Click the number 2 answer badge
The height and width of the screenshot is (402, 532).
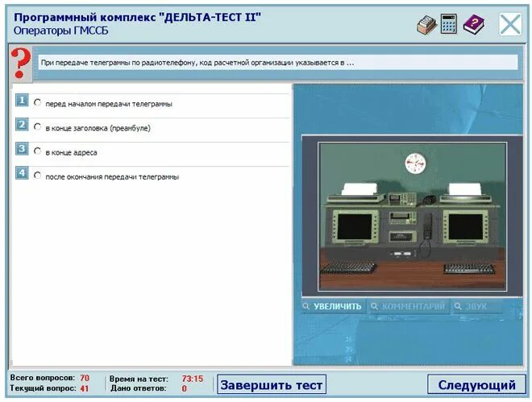tap(22, 125)
